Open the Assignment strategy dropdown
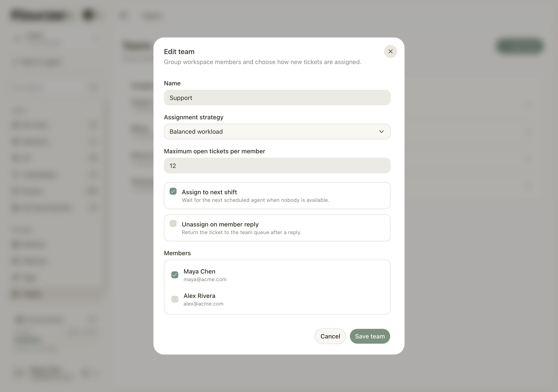 pyautogui.click(x=277, y=132)
